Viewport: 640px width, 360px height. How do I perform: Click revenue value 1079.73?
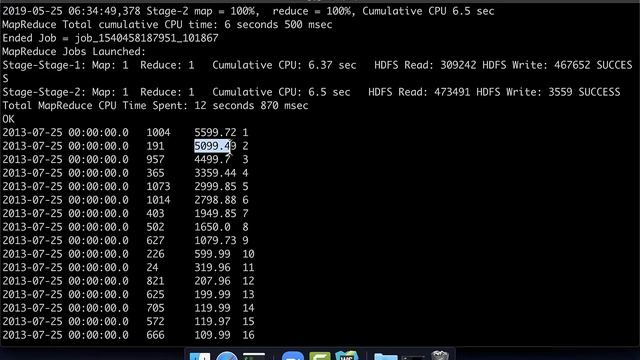[x=215, y=240]
